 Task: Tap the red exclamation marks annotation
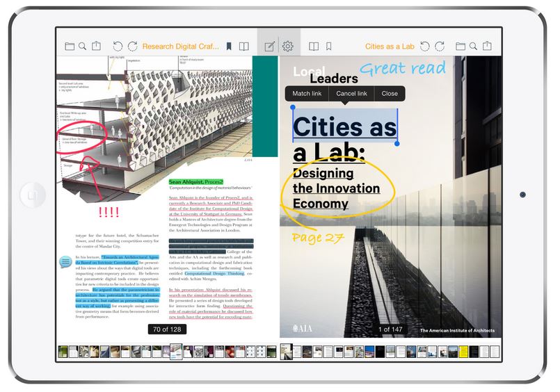click(109, 212)
